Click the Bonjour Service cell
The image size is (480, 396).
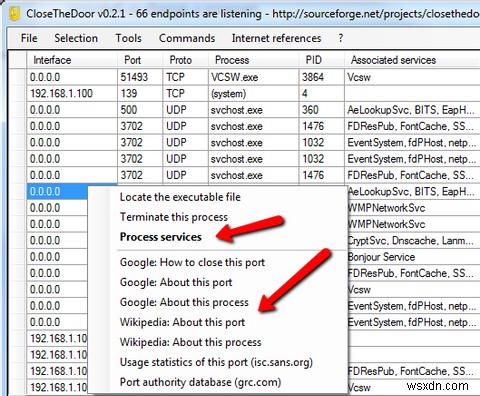pos(413,257)
